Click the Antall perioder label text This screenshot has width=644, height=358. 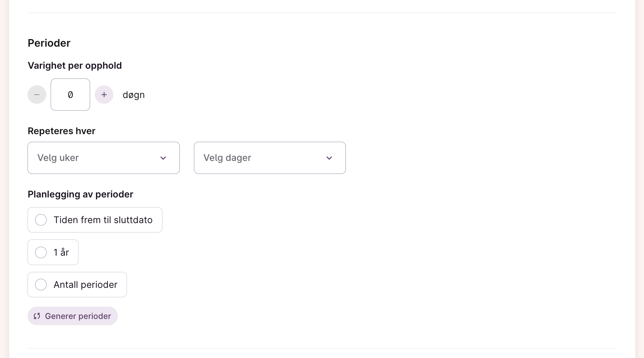pyautogui.click(x=85, y=285)
